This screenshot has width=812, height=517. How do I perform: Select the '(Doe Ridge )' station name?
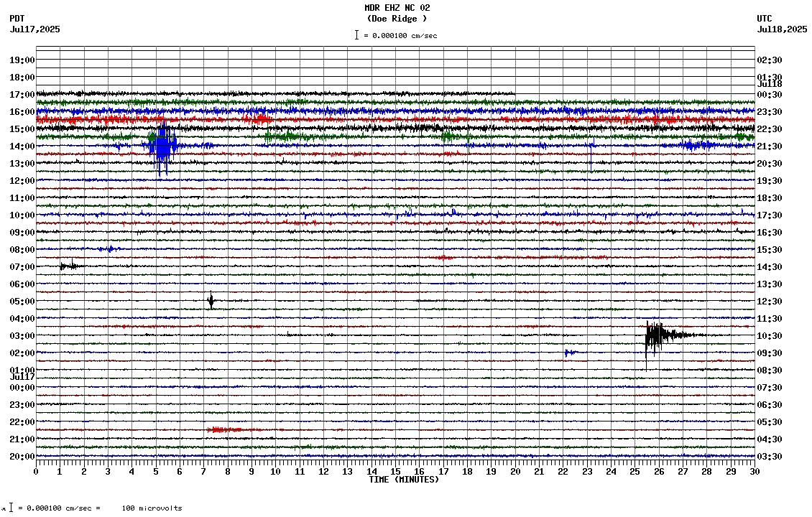pos(397,19)
